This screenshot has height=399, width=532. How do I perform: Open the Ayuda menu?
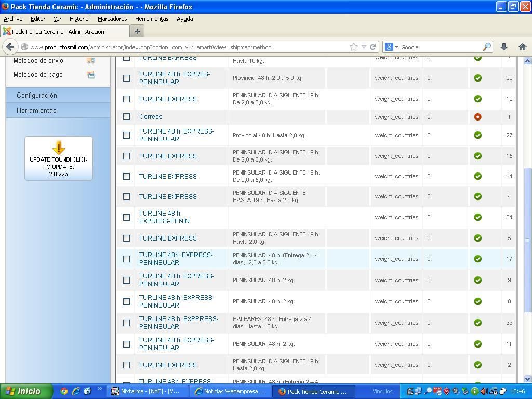185,19
